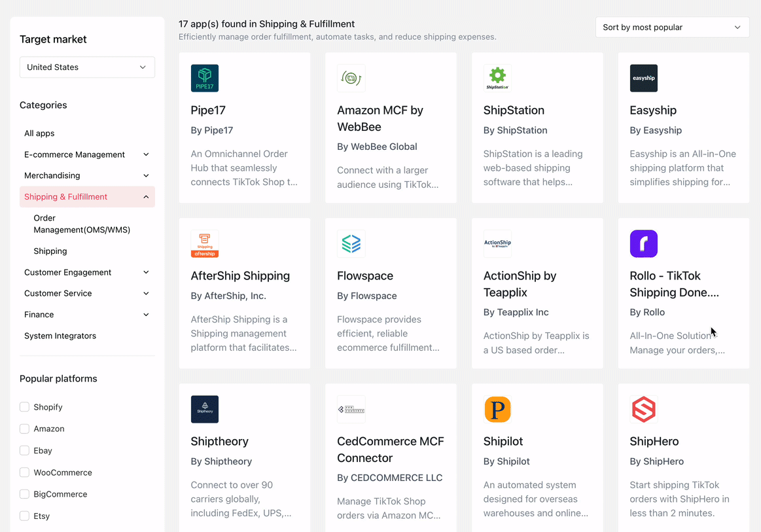
Task: Click the Pipe17 app logo icon
Action: [205, 79]
